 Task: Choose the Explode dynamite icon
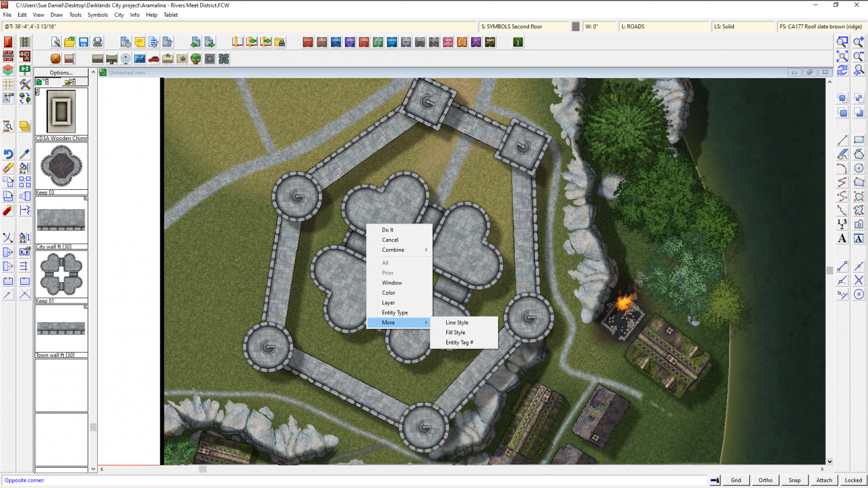coord(8,210)
